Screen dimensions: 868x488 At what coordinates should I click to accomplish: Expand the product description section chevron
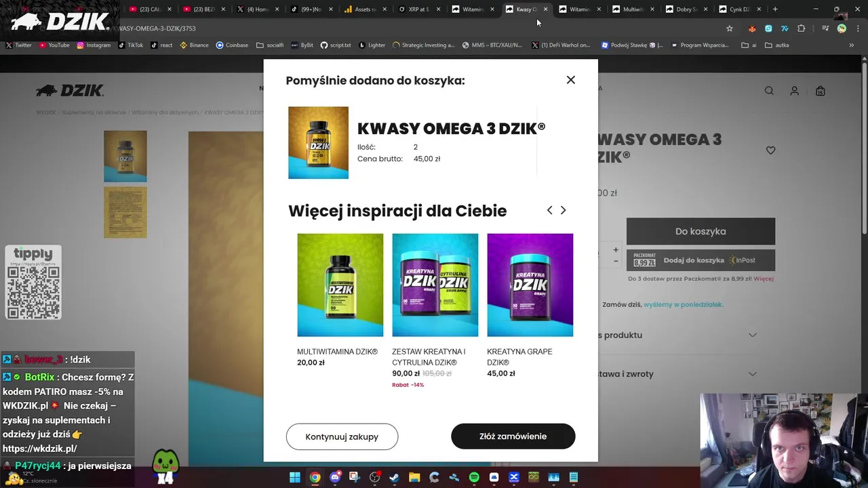[x=753, y=335]
